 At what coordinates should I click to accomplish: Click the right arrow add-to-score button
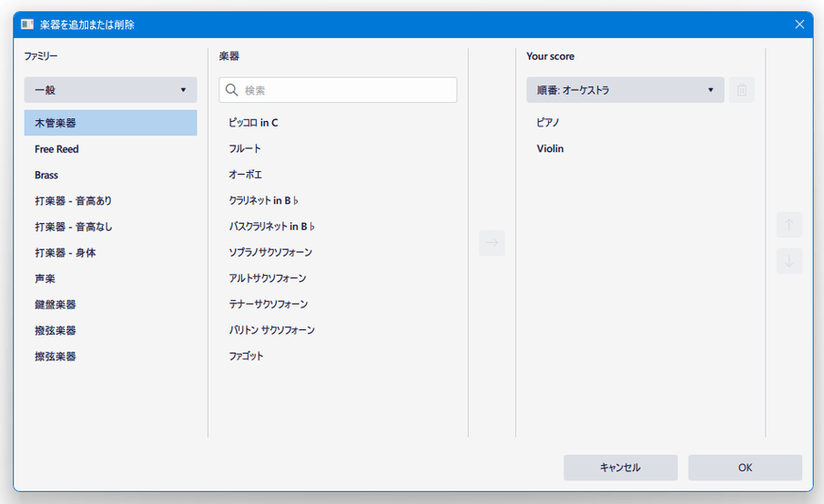[x=492, y=243]
